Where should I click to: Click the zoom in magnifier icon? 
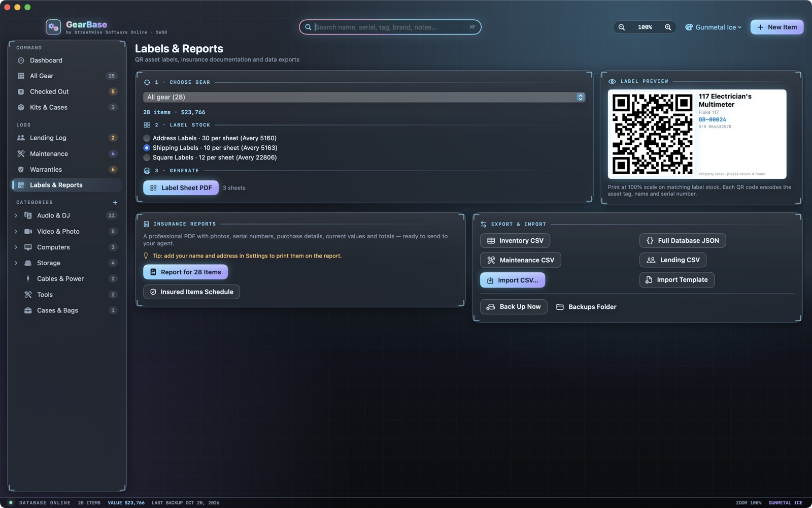tap(668, 27)
